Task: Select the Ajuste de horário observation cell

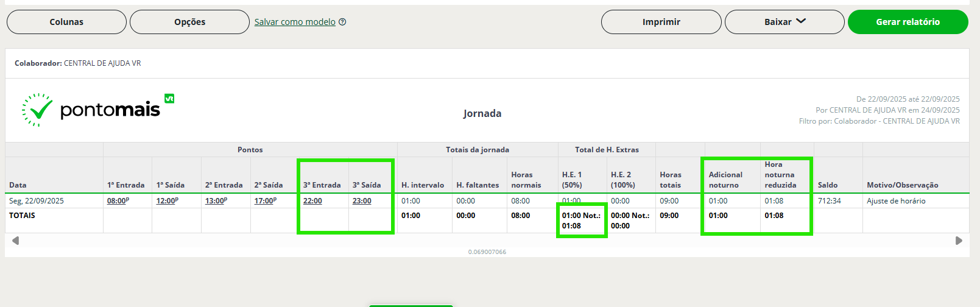Action: click(896, 201)
